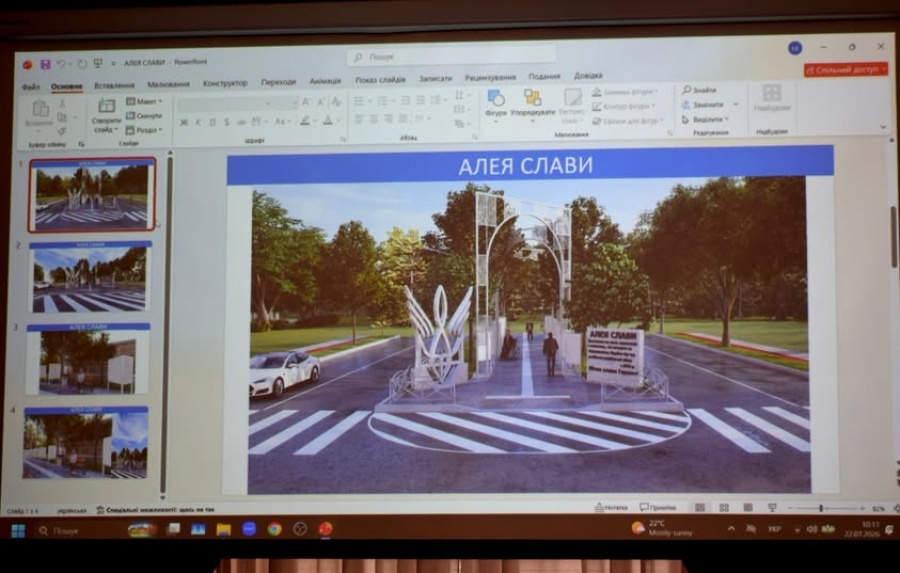Collapse the ribbon with the chevron
This screenshot has height=573, width=900.
(x=883, y=127)
